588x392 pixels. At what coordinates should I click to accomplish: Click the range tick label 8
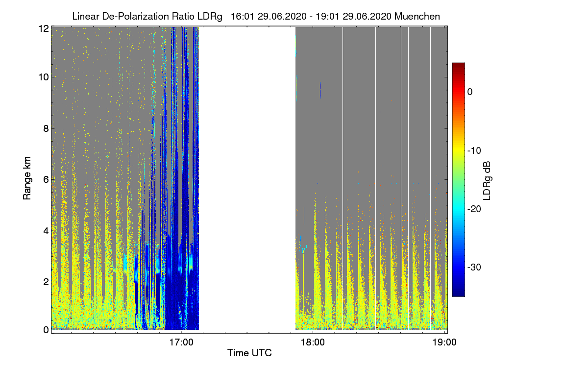(46, 128)
